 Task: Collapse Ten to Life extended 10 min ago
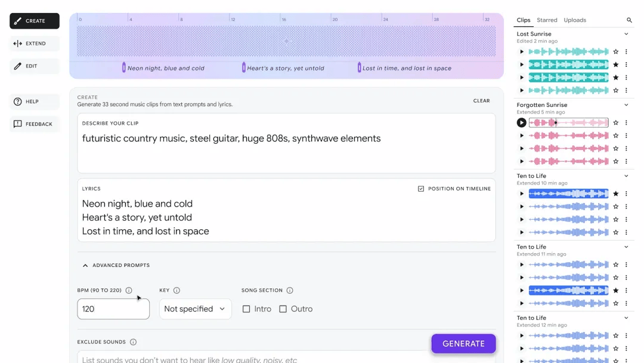pyautogui.click(x=626, y=176)
